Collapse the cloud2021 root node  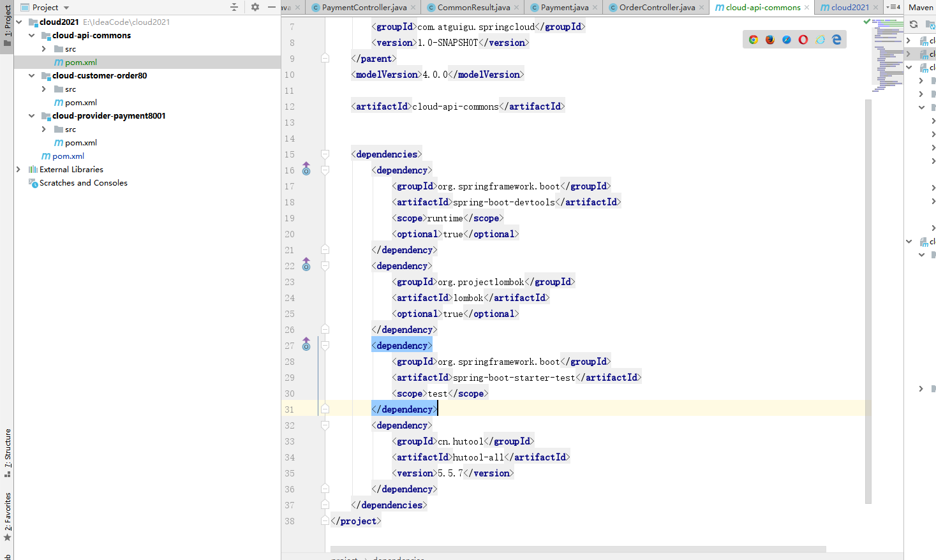click(x=19, y=22)
